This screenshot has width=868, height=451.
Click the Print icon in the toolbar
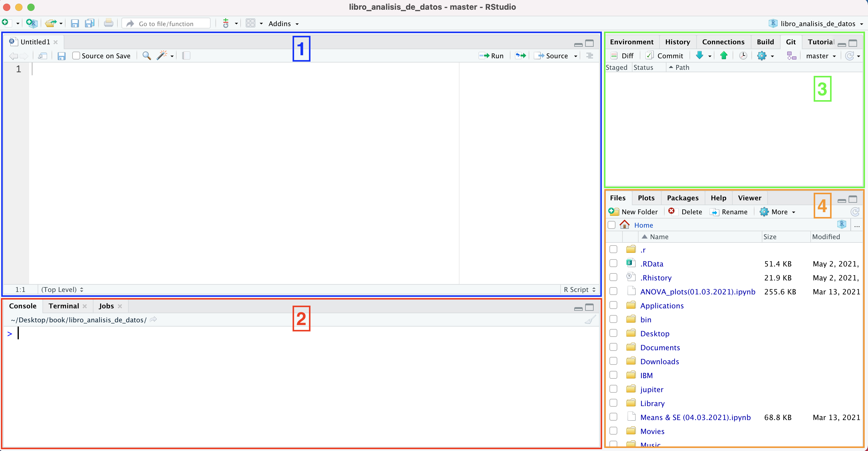[x=108, y=23]
